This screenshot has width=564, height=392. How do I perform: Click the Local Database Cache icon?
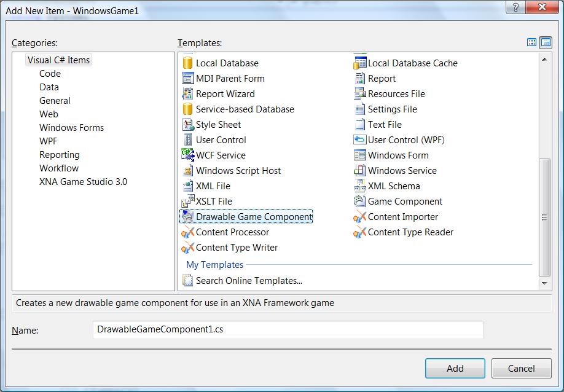pyautogui.click(x=359, y=63)
